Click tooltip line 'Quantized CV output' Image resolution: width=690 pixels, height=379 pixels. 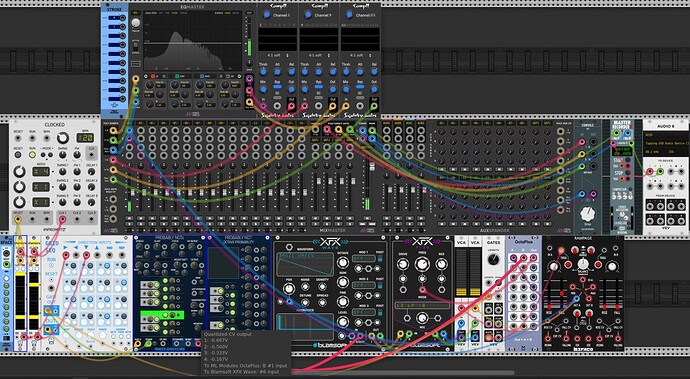228,334
